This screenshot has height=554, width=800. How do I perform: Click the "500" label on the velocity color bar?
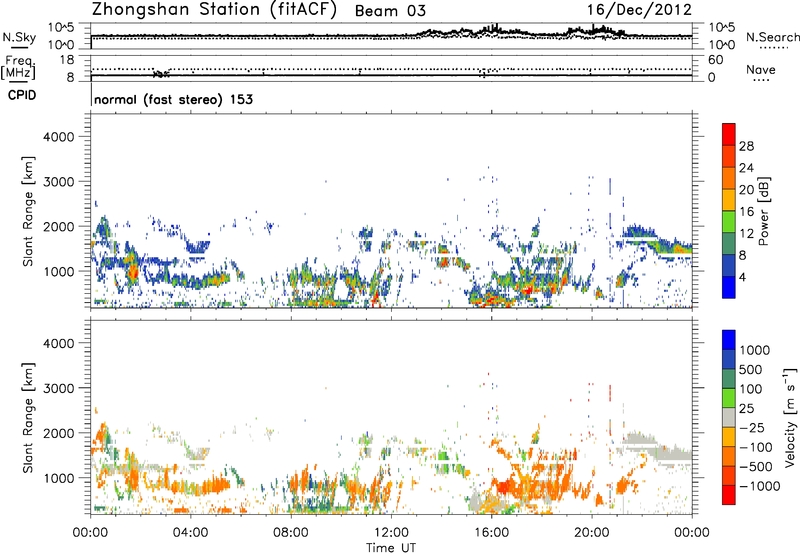pyautogui.click(x=751, y=369)
